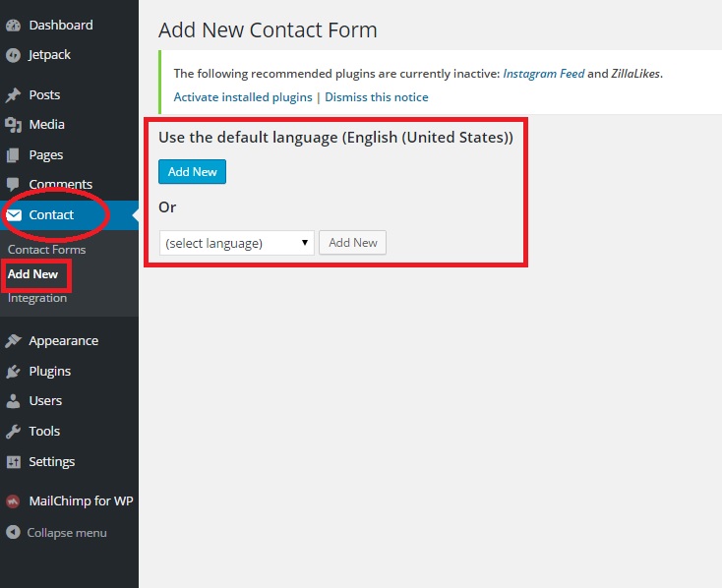This screenshot has height=588, width=722.
Task: Click the blue Add New button
Action: point(192,172)
